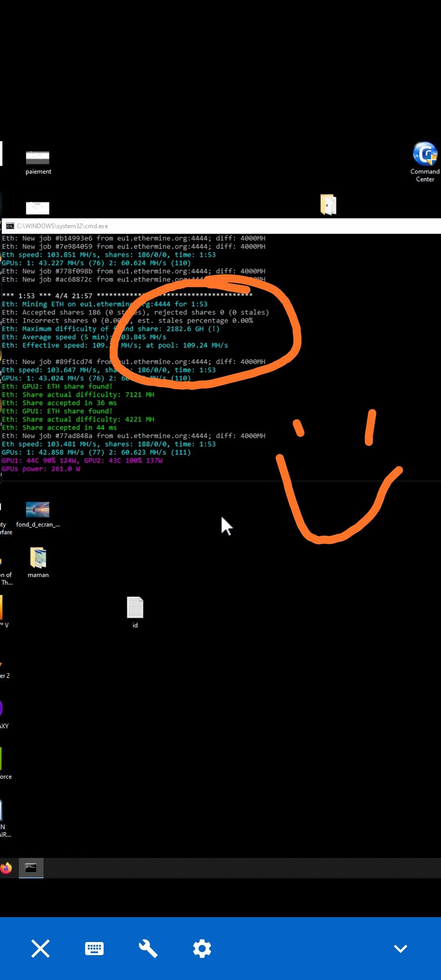
Task: Click the cmd.exe icon in the title bar
Action: (10, 226)
